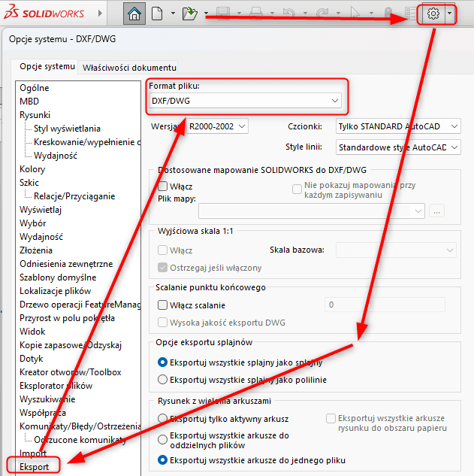
Task: Open the Format pliku dropdown
Action: (244, 100)
